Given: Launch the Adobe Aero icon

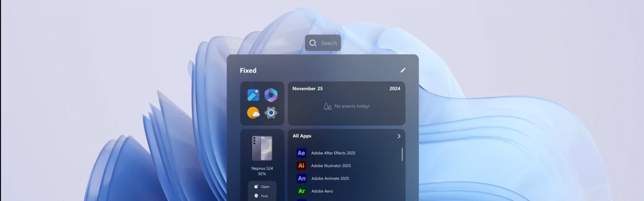Looking at the screenshot, I should tap(302, 191).
